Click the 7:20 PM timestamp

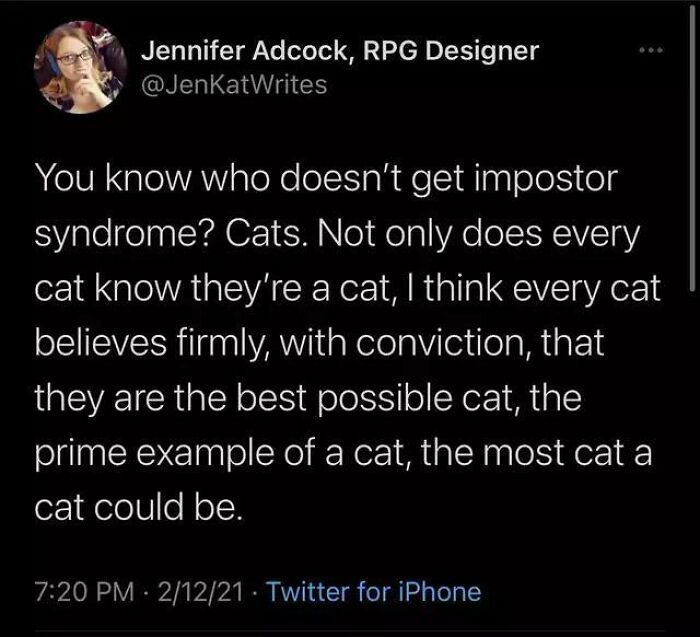pyautogui.click(x=85, y=592)
